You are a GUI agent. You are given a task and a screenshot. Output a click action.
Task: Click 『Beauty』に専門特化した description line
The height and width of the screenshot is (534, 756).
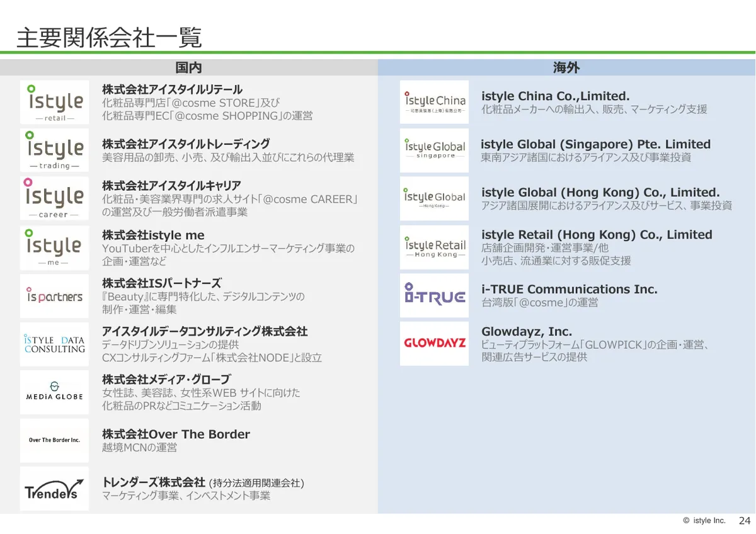coord(203,297)
